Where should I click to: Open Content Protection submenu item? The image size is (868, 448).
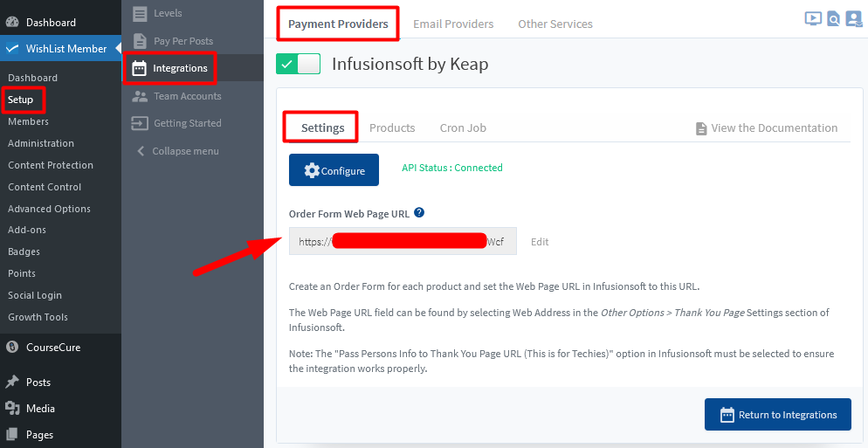pyautogui.click(x=51, y=165)
